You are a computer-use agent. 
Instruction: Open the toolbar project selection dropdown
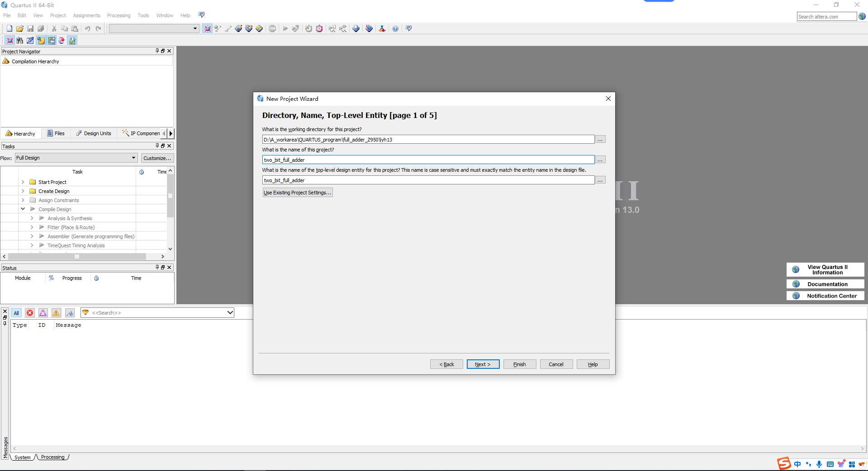(195, 28)
